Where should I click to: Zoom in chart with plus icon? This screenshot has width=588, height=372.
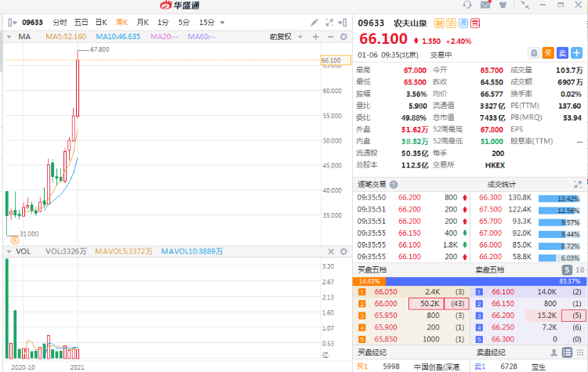point(315,36)
